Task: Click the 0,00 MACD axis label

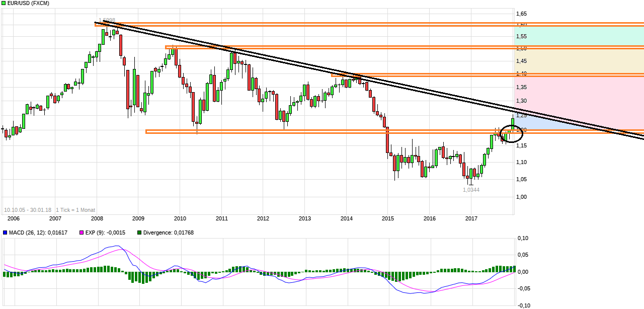Action: click(523, 272)
